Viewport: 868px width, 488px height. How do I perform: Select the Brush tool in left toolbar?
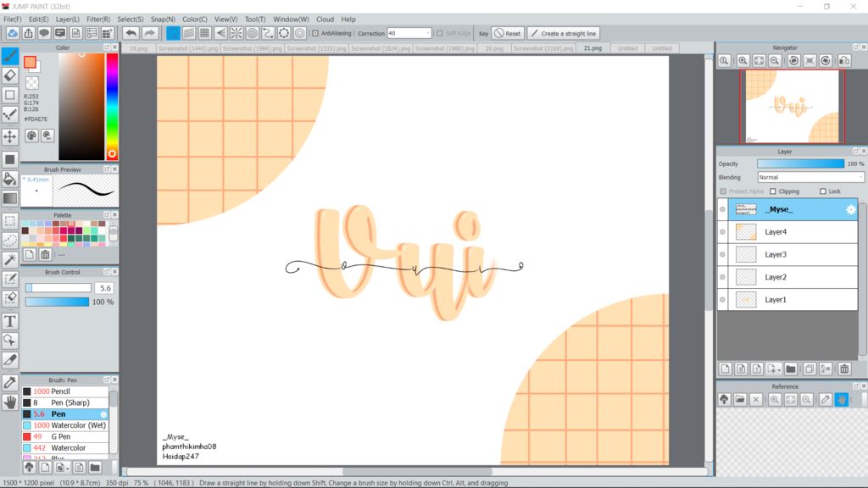(x=10, y=56)
